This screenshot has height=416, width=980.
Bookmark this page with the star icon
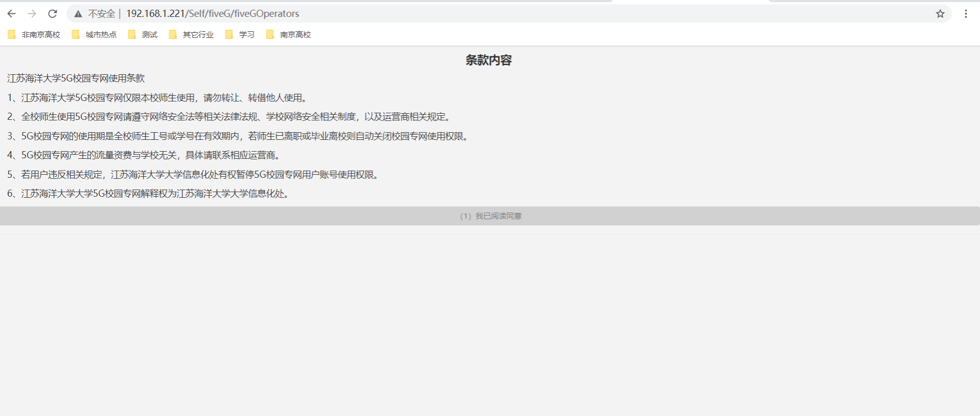click(x=940, y=14)
